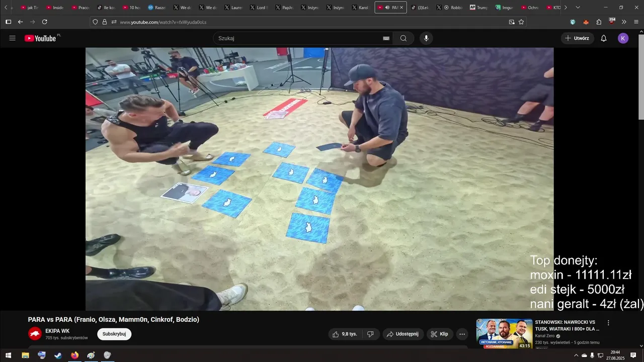Image resolution: width=644 pixels, height=362 pixels.
Task: Open Windows notification center icon
Action: click(633, 355)
